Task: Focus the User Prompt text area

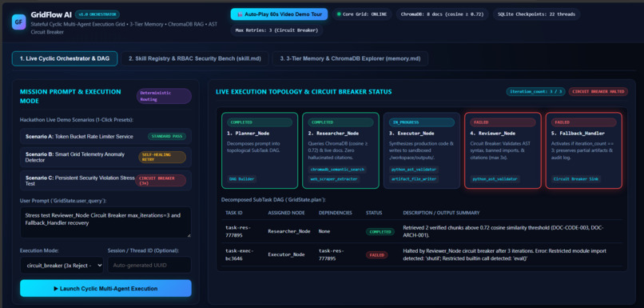Action: point(105,222)
